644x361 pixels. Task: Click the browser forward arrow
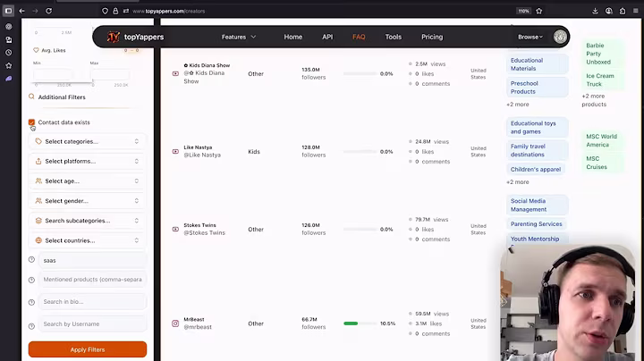coord(35,11)
